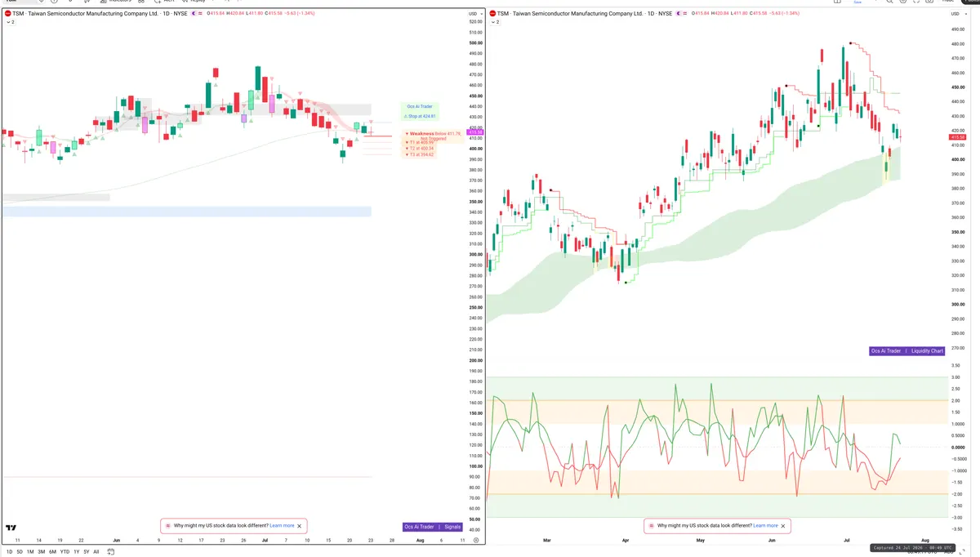Viewport: 980px width, 557px height.
Task: Expand left chart indicators legend labeled 2
Action: [10, 22]
